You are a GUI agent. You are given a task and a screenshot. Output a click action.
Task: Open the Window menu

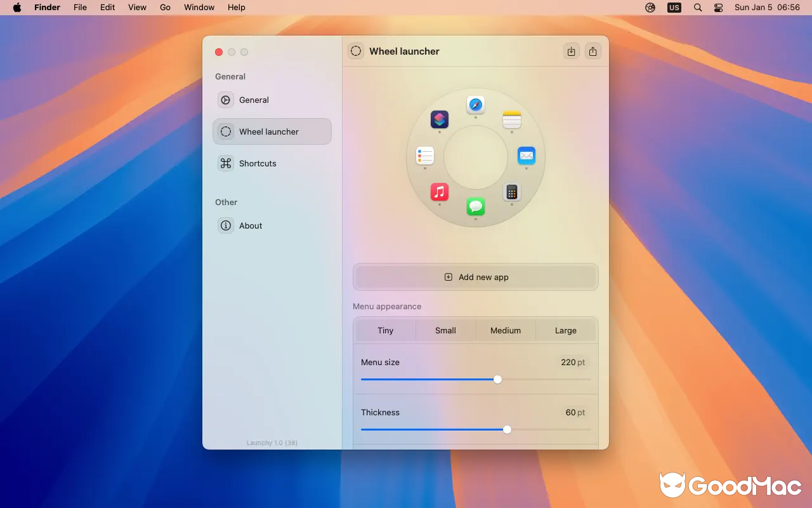pos(199,8)
